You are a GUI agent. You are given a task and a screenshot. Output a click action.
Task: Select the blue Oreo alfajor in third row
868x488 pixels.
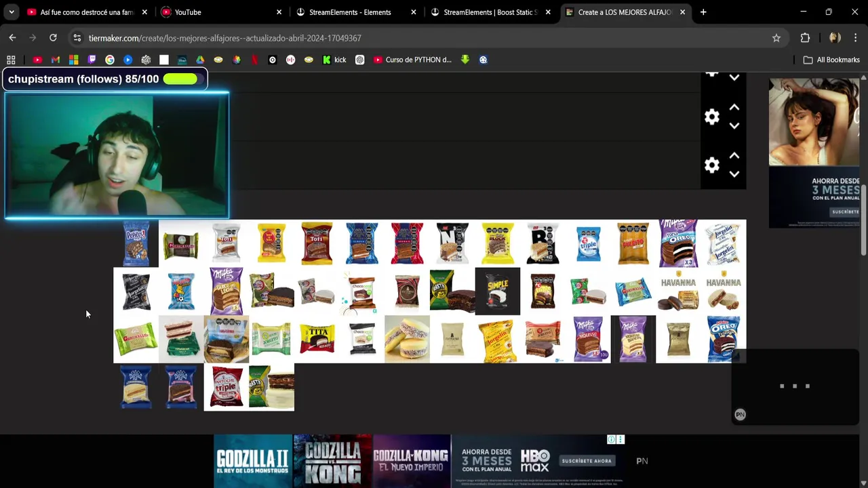724,339
